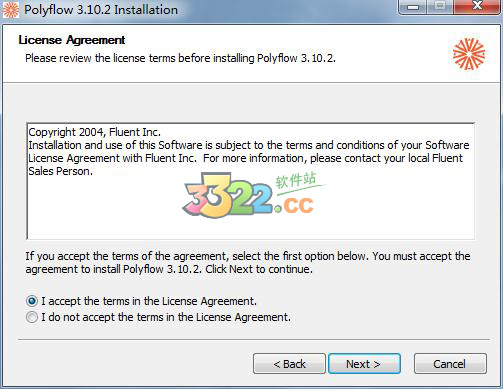Click the "Polyflow 3.10.2 Installation" title bar
Image resolution: width=503 pixels, height=389 pixels.
(101, 10)
